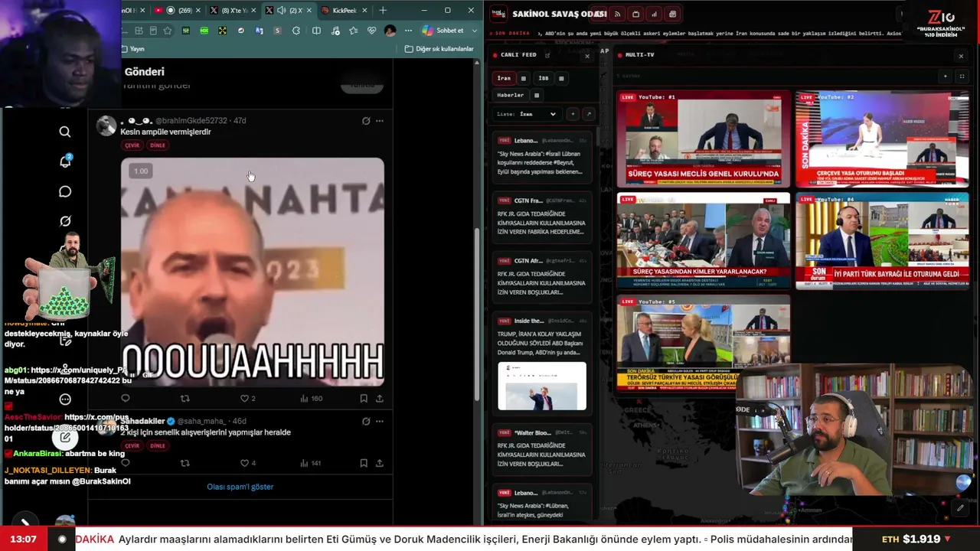
Task: Click the @saha_maha_ handle
Action: [202, 421]
